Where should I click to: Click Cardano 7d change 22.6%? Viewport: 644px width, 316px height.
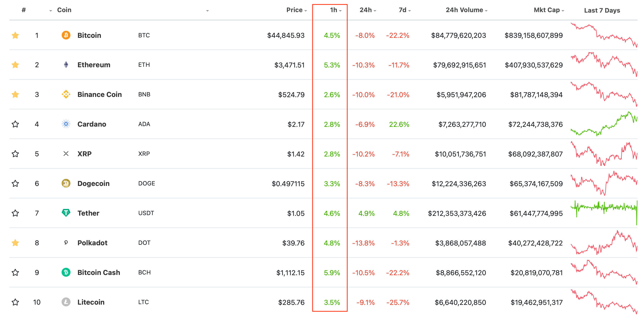[x=399, y=124]
